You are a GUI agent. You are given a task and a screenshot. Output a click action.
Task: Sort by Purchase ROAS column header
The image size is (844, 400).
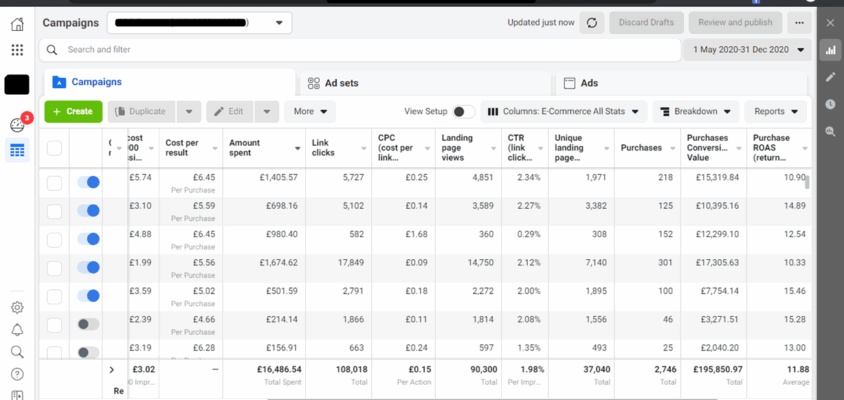[x=779, y=148]
